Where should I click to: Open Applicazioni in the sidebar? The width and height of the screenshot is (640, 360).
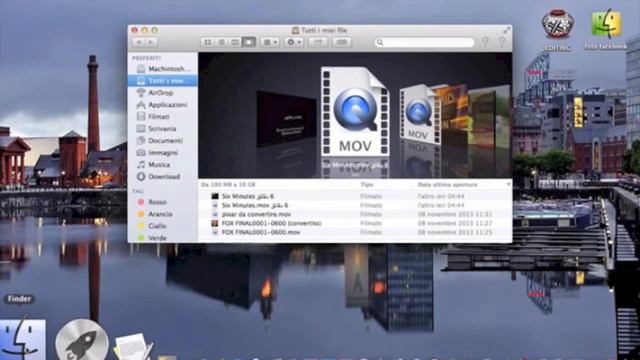[163, 104]
